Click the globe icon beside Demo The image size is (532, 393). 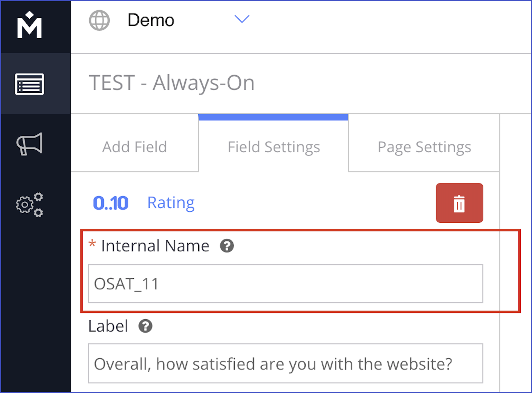(99, 20)
